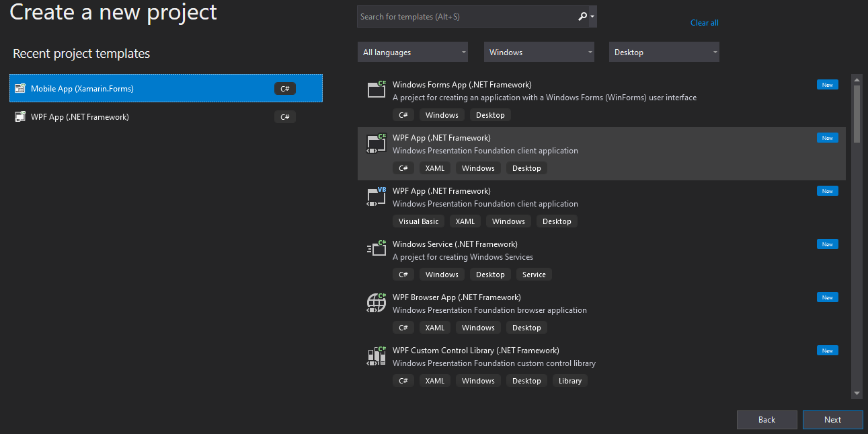
Task: Click the Back button
Action: tap(767, 420)
